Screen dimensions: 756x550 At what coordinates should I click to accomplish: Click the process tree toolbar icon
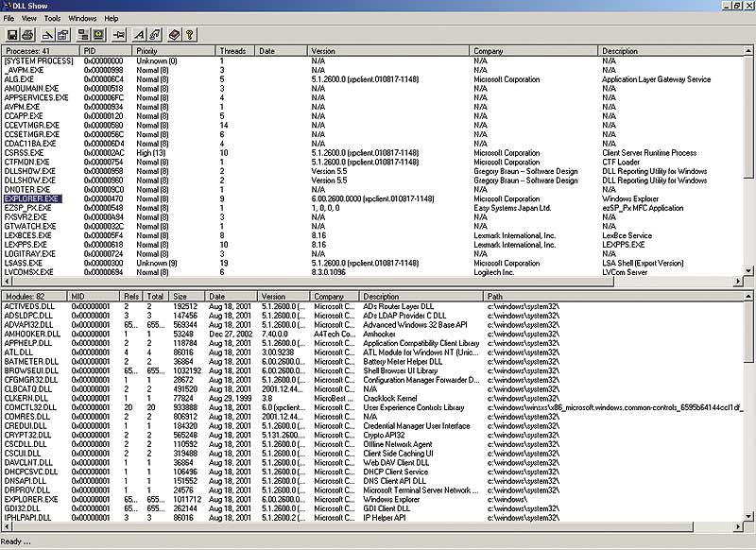point(83,35)
